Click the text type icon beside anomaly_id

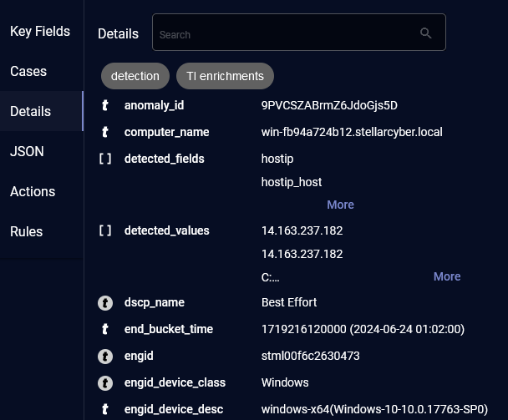tap(105, 106)
